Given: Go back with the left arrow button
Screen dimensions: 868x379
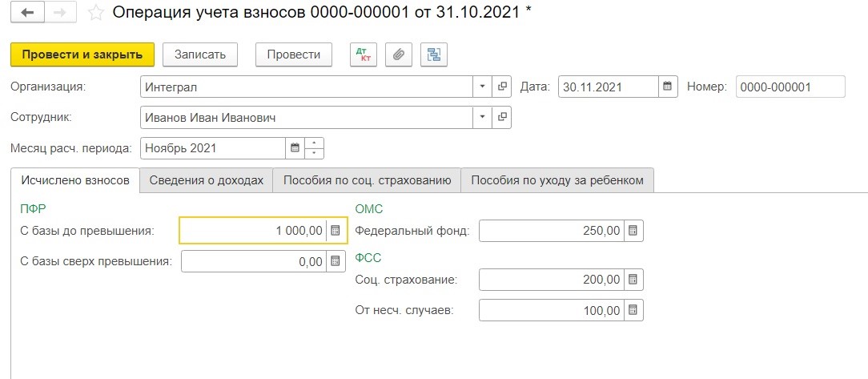Looking at the screenshot, I should 27,14.
